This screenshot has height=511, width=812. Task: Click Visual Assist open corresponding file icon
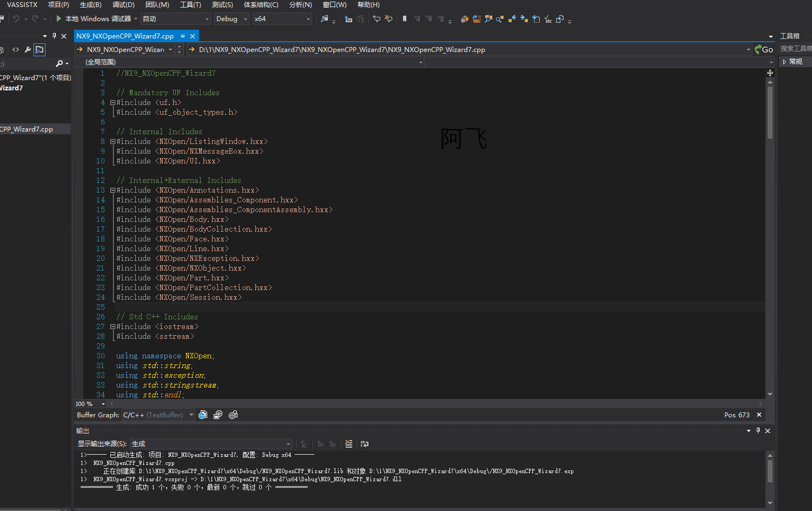(560, 19)
